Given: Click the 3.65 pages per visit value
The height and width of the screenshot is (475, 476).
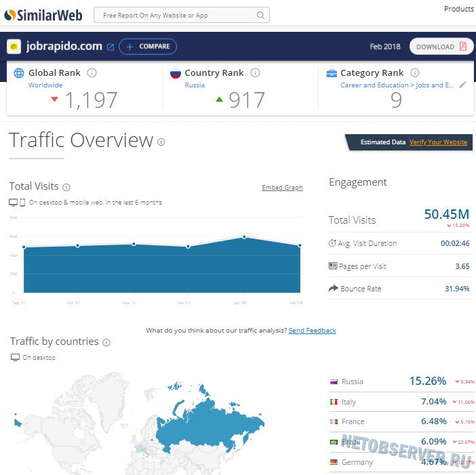Looking at the screenshot, I should (462, 266).
